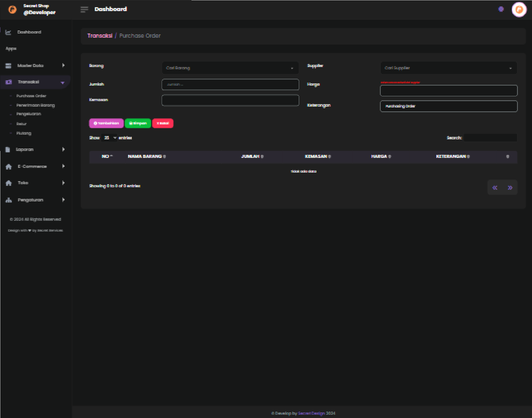Click the Secret Shop logo icon
The image size is (532, 418).
[x=12, y=10]
